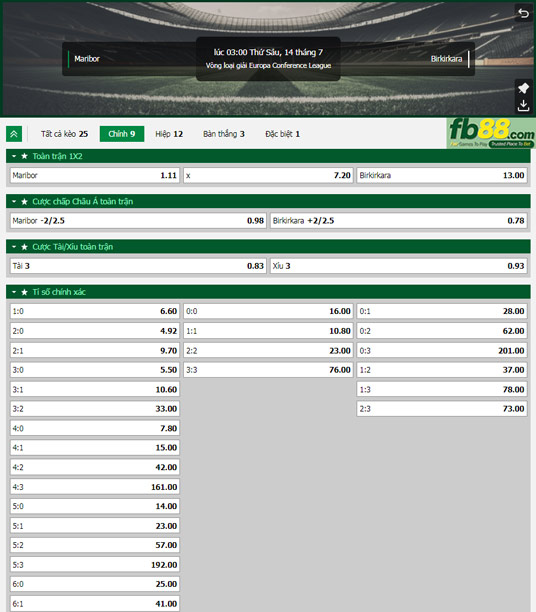Toggle favorite star for Cược Tài/Xỉu toàn trận

pyautogui.click(x=24, y=247)
